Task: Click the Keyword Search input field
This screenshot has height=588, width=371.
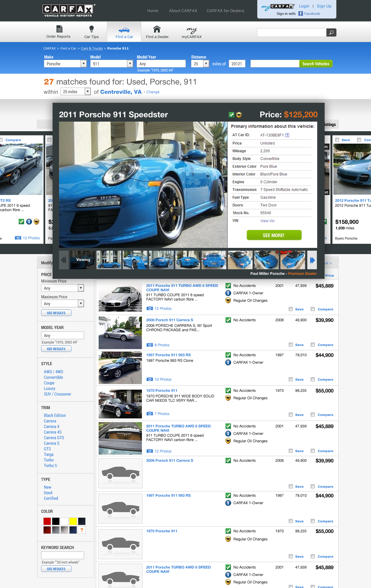Action: tap(62, 555)
